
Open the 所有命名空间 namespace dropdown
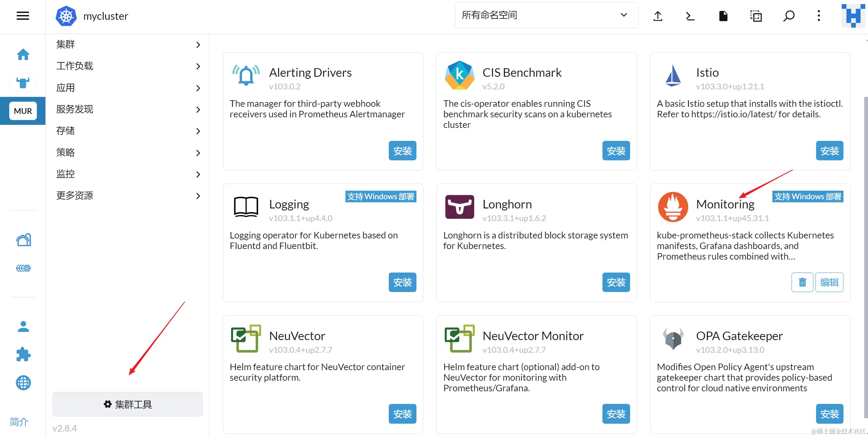coord(546,15)
